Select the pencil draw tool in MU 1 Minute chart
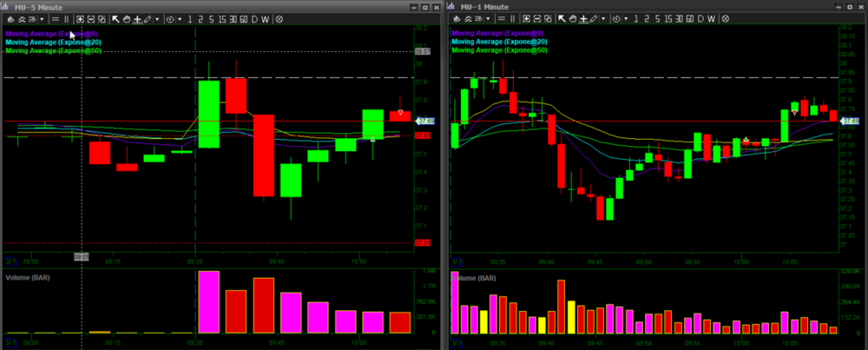This screenshot has width=868, height=350. [594, 19]
